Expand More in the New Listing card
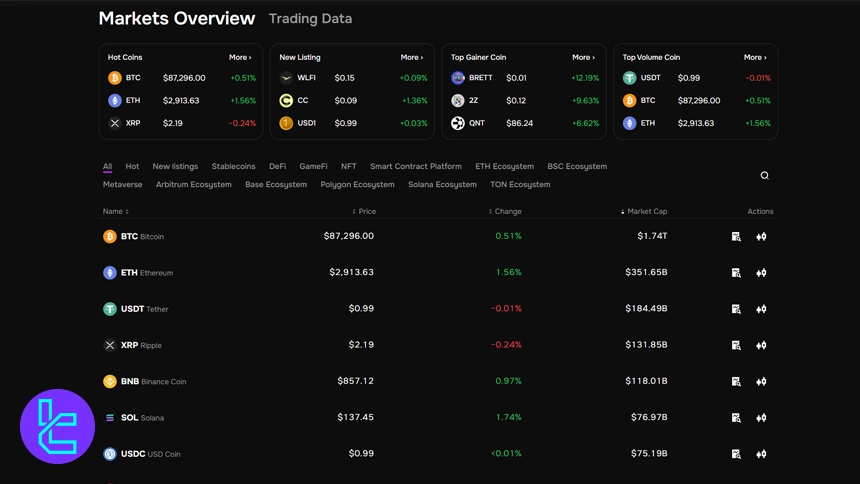Screen dimensions: 860x484 click(412, 57)
